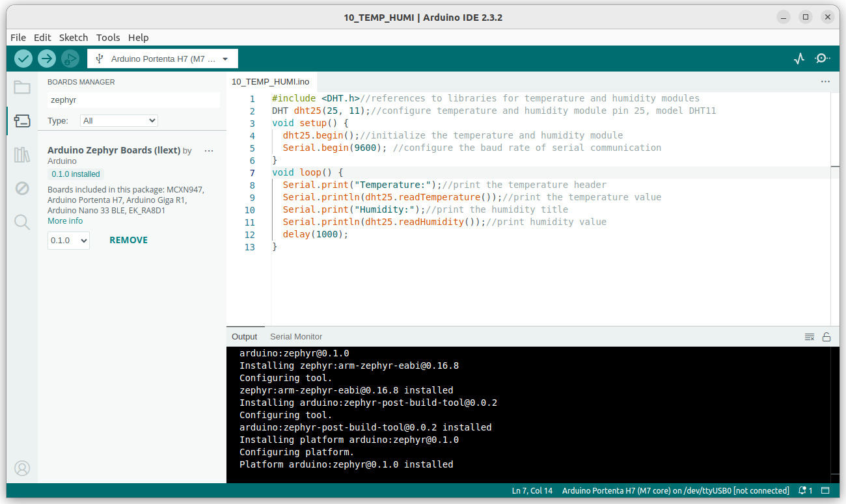Screen dimensions: 846x504
Task: Open the Tools menu
Action: point(108,38)
